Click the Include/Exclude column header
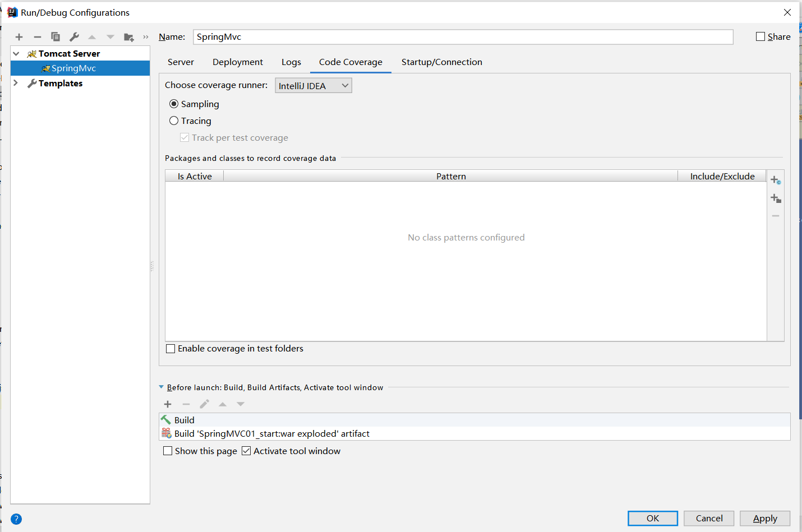 tap(722, 176)
